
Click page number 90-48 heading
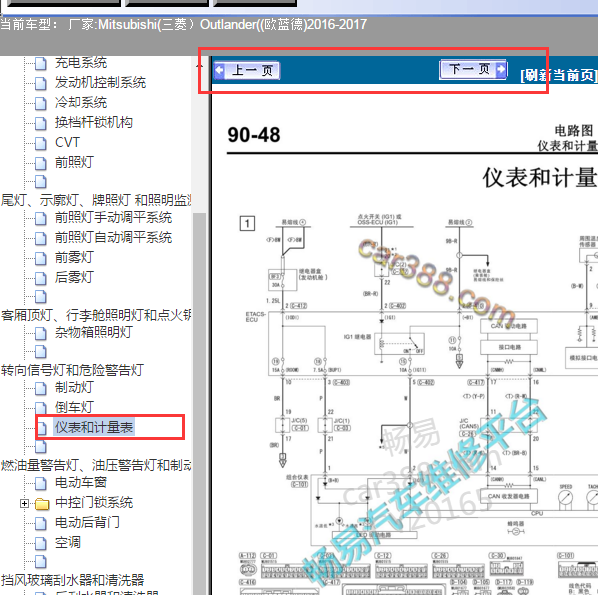(254, 135)
